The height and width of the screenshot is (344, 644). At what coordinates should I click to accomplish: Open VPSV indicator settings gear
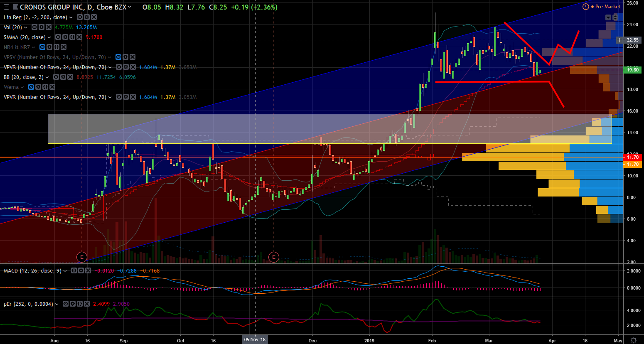(x=125, y=57)
